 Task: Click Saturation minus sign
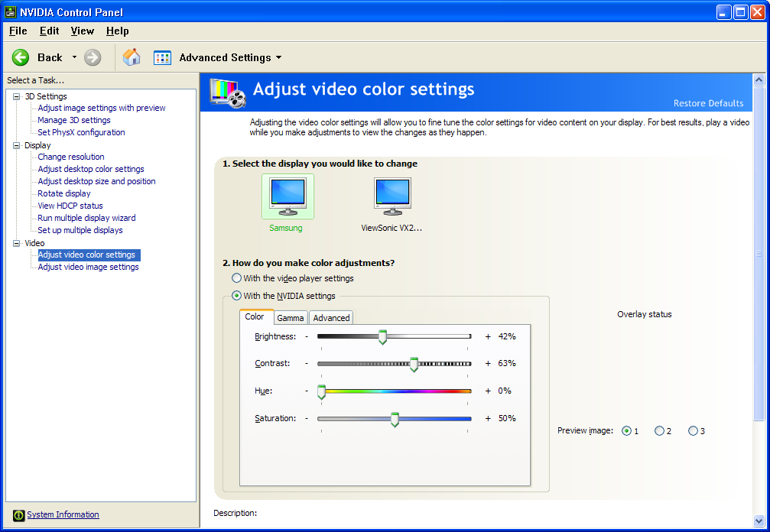[x=307, y=419]
